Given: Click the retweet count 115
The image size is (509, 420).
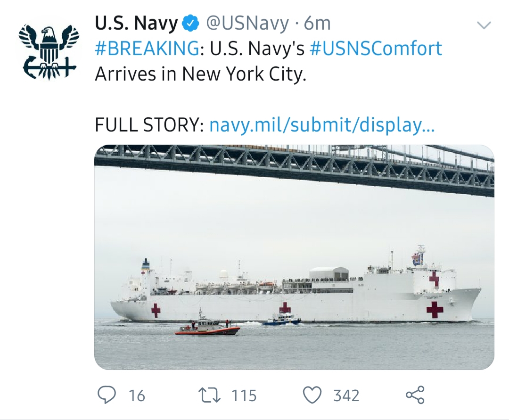Looking at the screenshot, I should click(x=244, y=395).
